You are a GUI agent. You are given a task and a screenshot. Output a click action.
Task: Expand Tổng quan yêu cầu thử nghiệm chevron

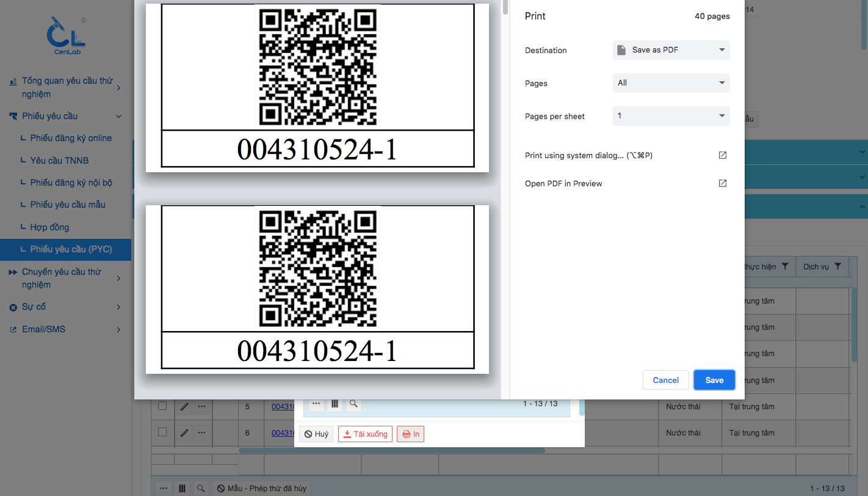click(x=118, y=88)
